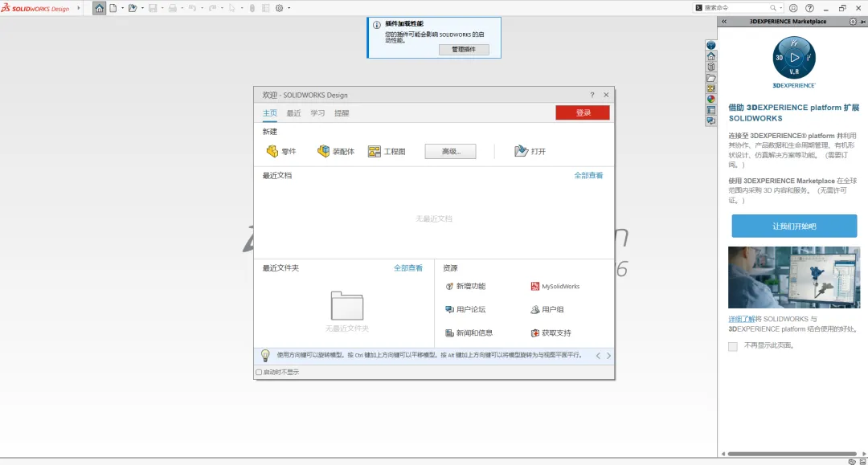
Task: Open View Palette task pane tab
Action: [711, 88]
